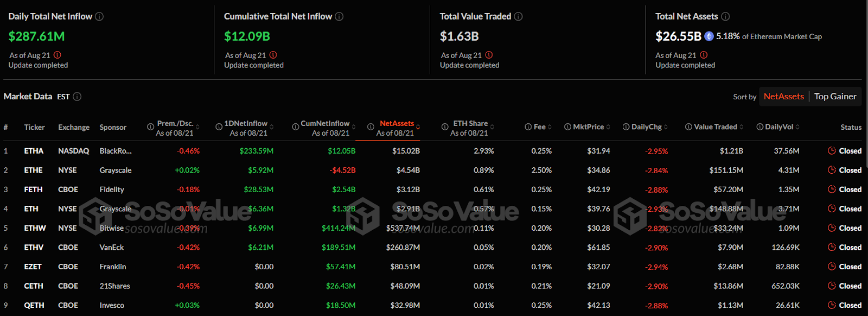Click info icon of Fee column
Image resolution: width=868 pixels, height=316 pixels.
tap(528, 127)
